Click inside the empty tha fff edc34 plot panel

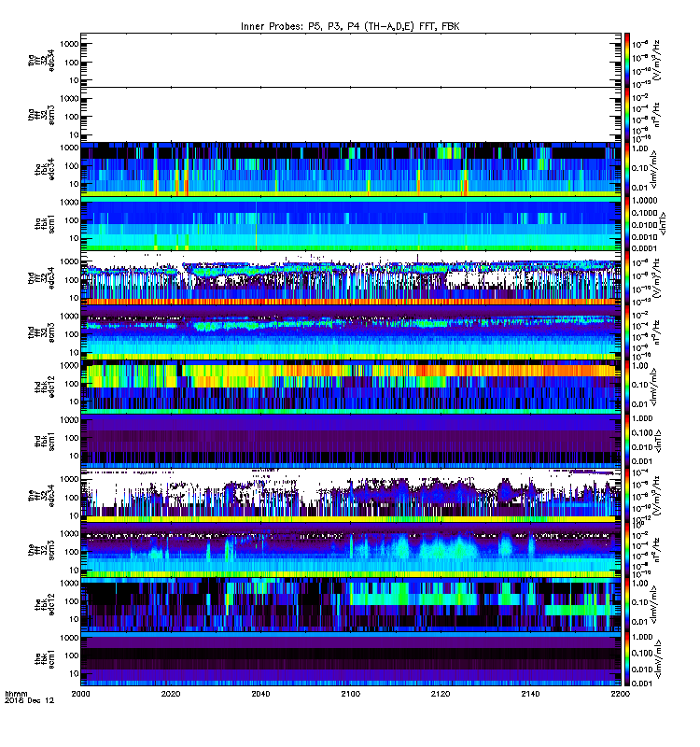[351, 60]
